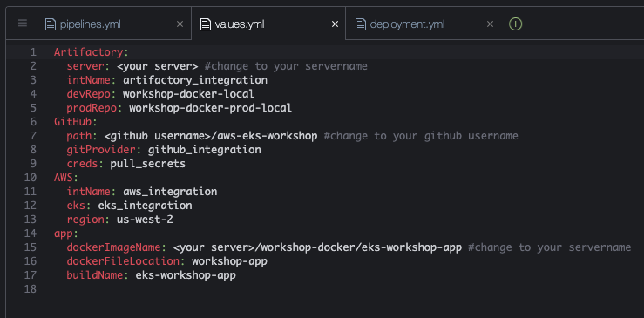Click the #change to your servername comment on line 15
Image resolution: width=644 pixels, height=318 pixels.
(x=550, y=247)
